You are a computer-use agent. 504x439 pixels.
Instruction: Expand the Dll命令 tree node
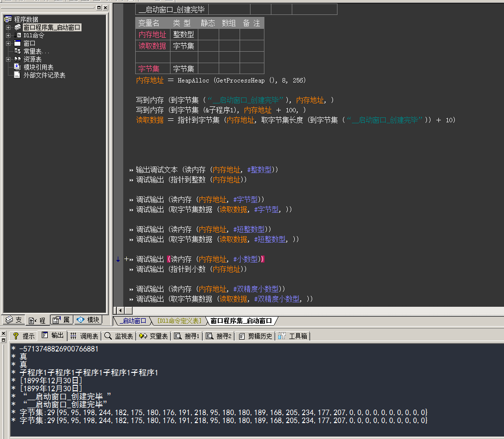click(8, 35)
